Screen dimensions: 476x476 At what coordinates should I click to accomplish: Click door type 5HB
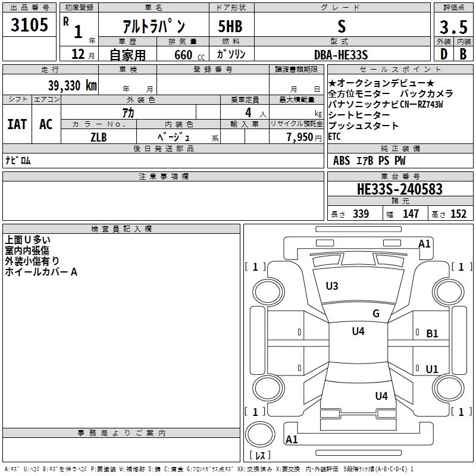coord(230,26)
